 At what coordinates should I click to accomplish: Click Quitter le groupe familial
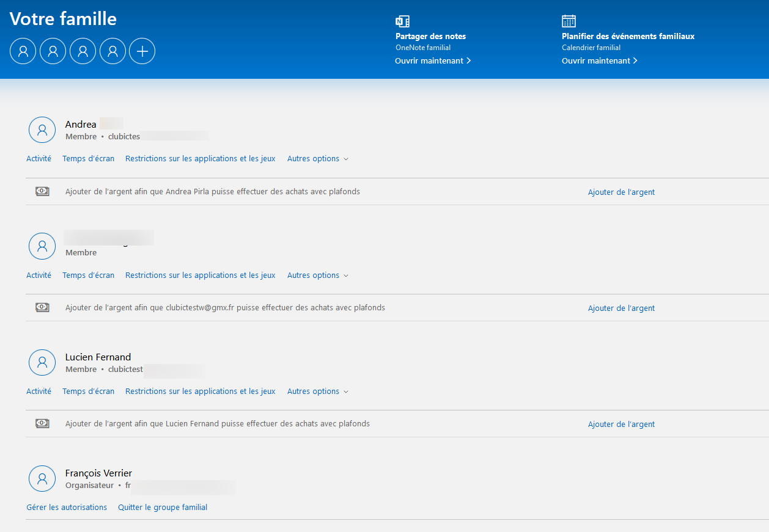[163, 508]
